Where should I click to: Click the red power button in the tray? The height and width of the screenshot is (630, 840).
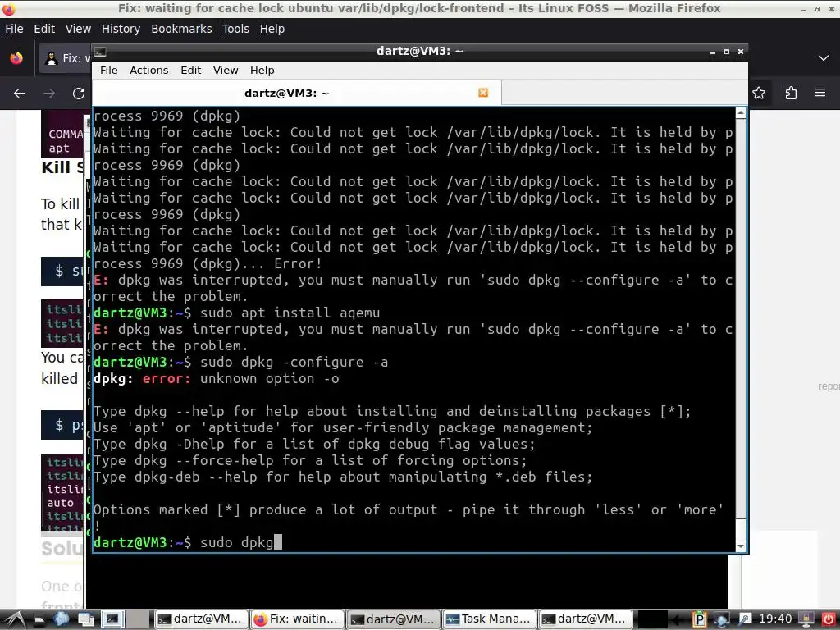tap(829, 619)
